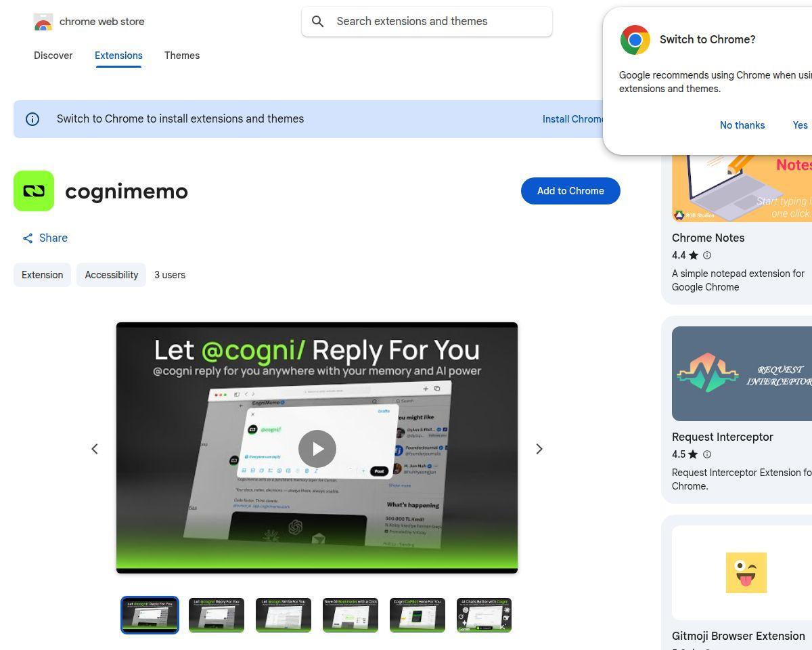Dismiss popup with No thanks
Viewport: 812px width, 650px height.
742,125
